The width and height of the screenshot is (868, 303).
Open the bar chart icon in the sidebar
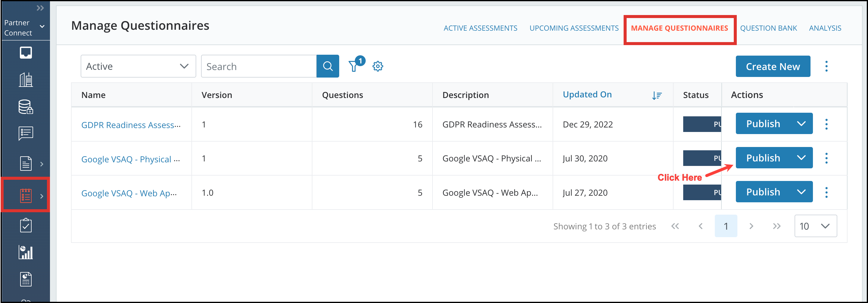click(x=26, y=252)
